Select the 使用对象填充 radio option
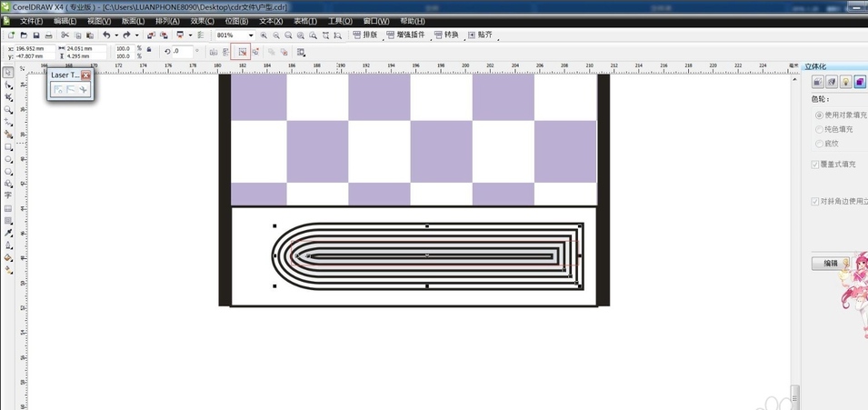Image resolution: width=868 pixels, height=410 pixels. point(819,115)
